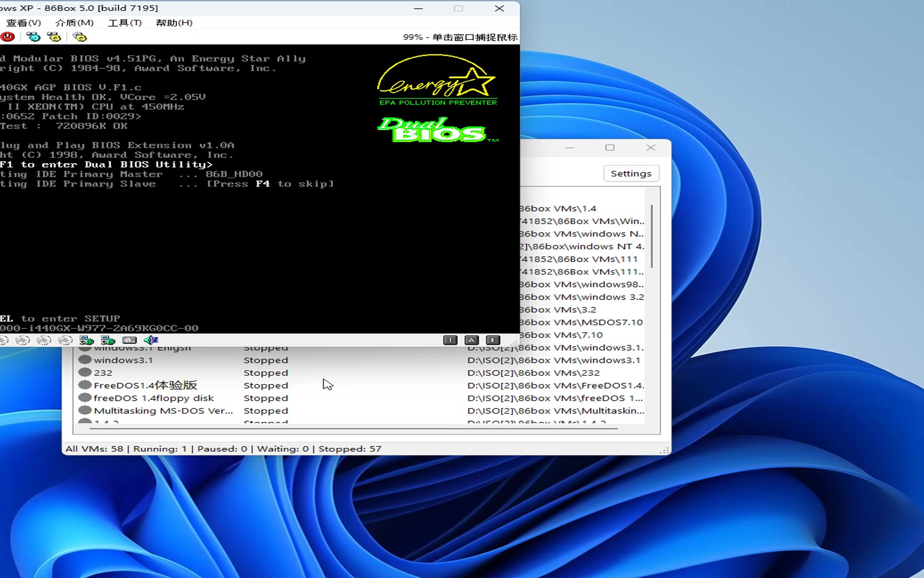Click status circle of 232 VM
The image size is (924, 578).
tap(84, 372)
